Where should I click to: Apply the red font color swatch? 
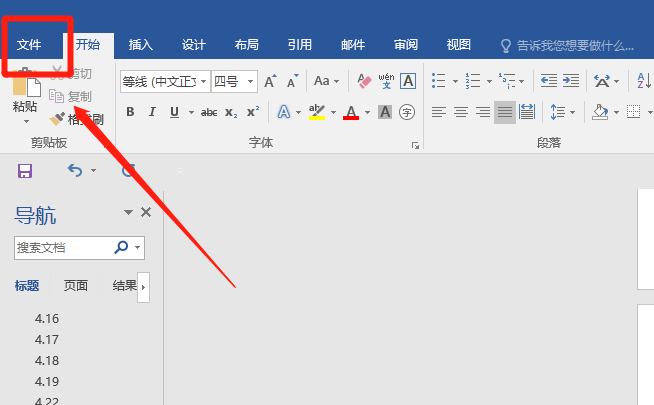351,112
